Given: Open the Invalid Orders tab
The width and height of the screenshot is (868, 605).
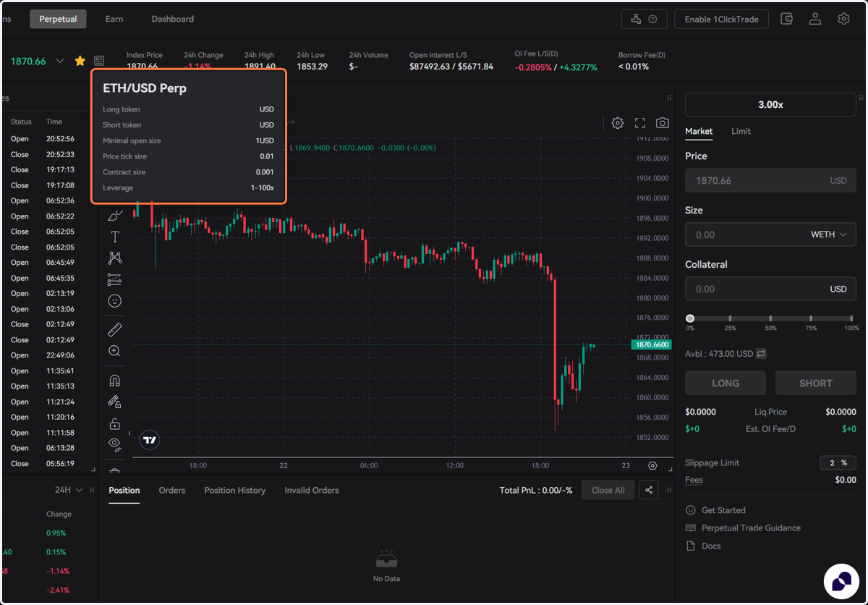Looking at the screenshot, I should pyautogui.click(x=312, y=490).
